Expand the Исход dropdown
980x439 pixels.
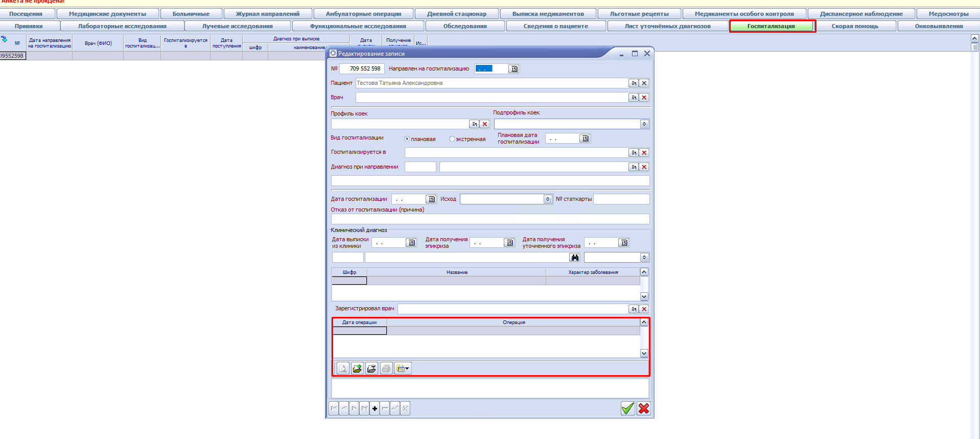tap(548, 199)
